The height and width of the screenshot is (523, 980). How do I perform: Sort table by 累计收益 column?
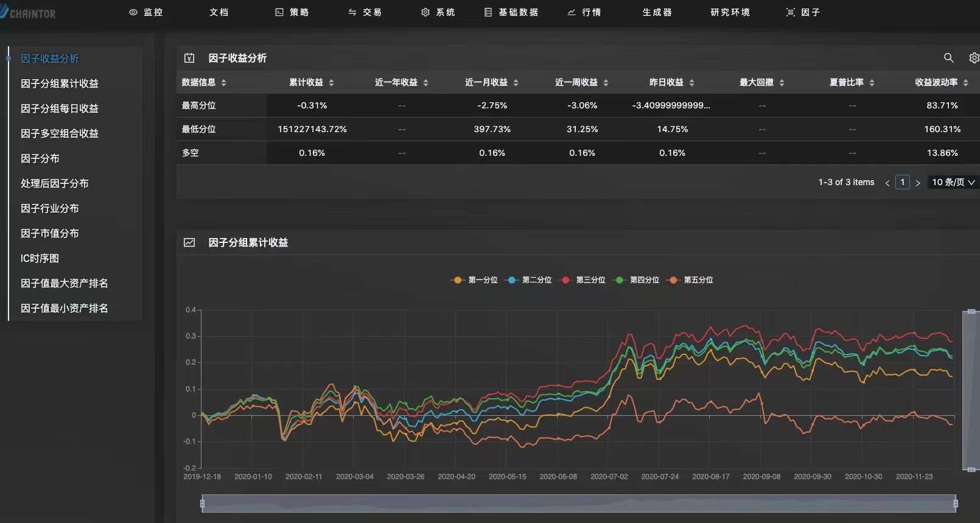pyautogui.click(x=331, y=83)
